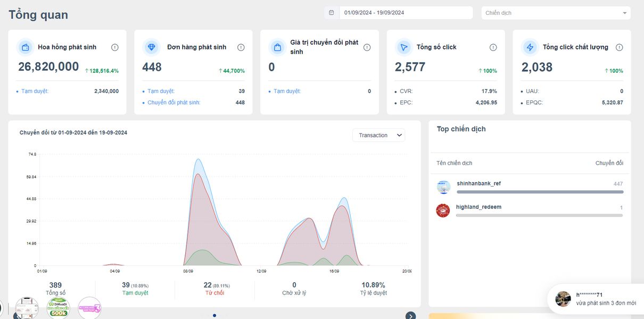
Task: Click the date range input field
Action: click(406, 13)
